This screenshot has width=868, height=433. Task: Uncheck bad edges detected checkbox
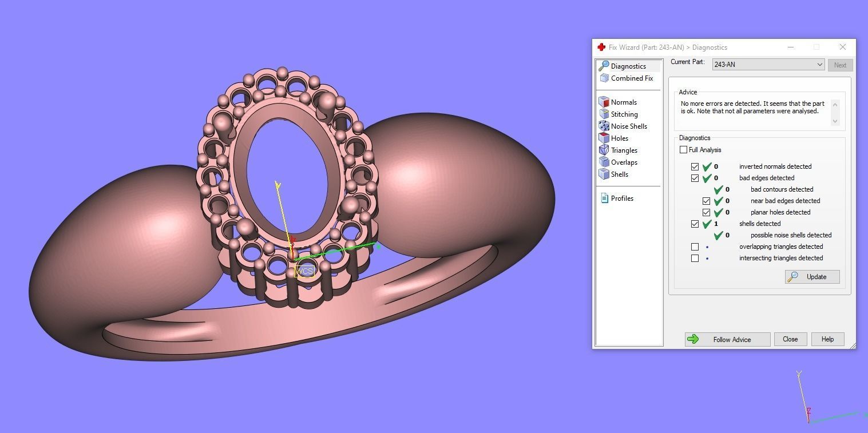point(695,178)
